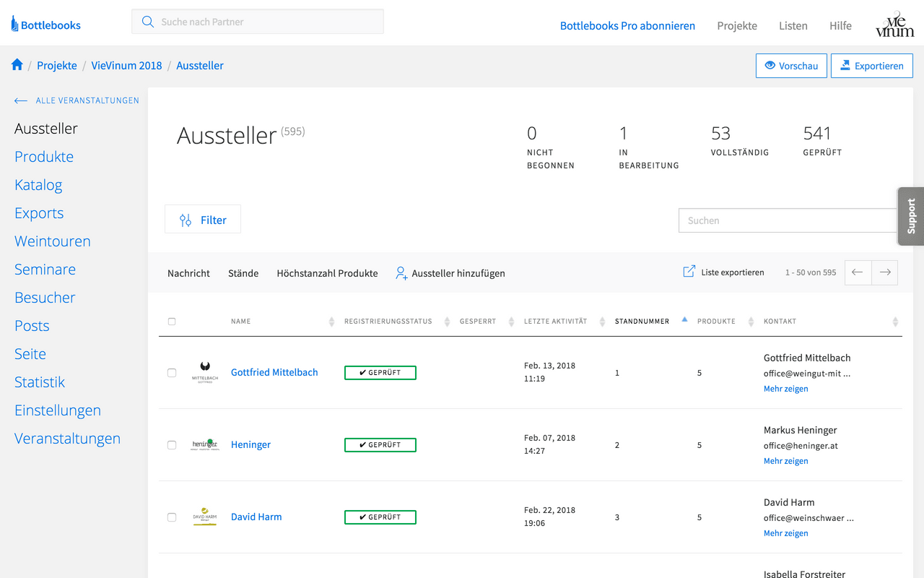Open the Filter options
Viewport: 924px width, 578px height.
pos(203,220)
